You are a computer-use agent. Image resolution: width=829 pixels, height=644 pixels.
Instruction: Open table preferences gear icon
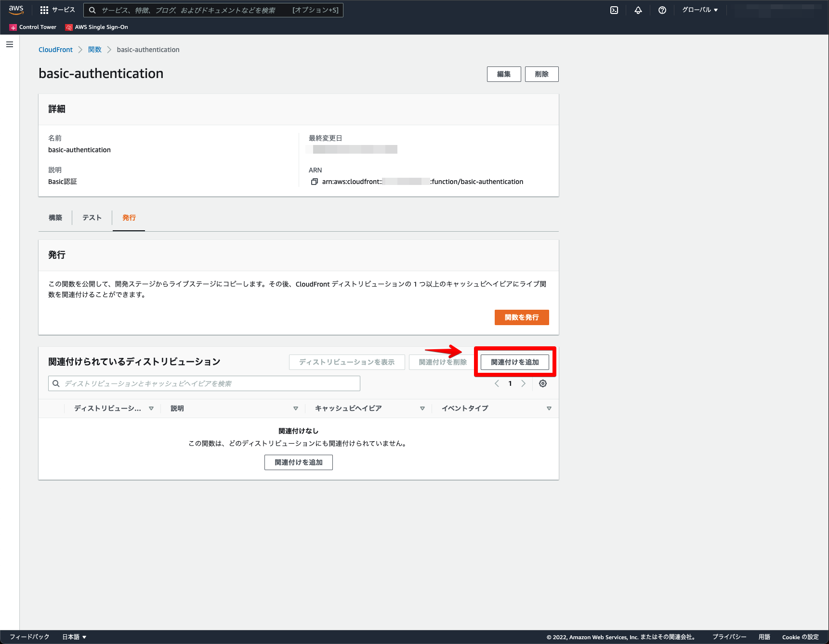[543, 383]
